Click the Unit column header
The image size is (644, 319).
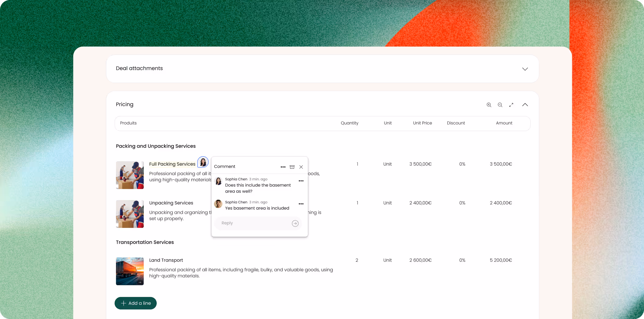pos(388,123)
